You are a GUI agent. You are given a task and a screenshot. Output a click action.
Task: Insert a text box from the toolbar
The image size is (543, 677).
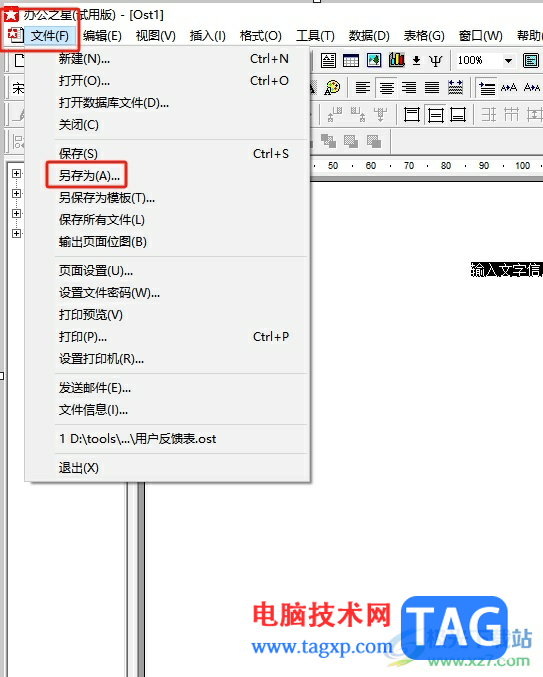328,60
